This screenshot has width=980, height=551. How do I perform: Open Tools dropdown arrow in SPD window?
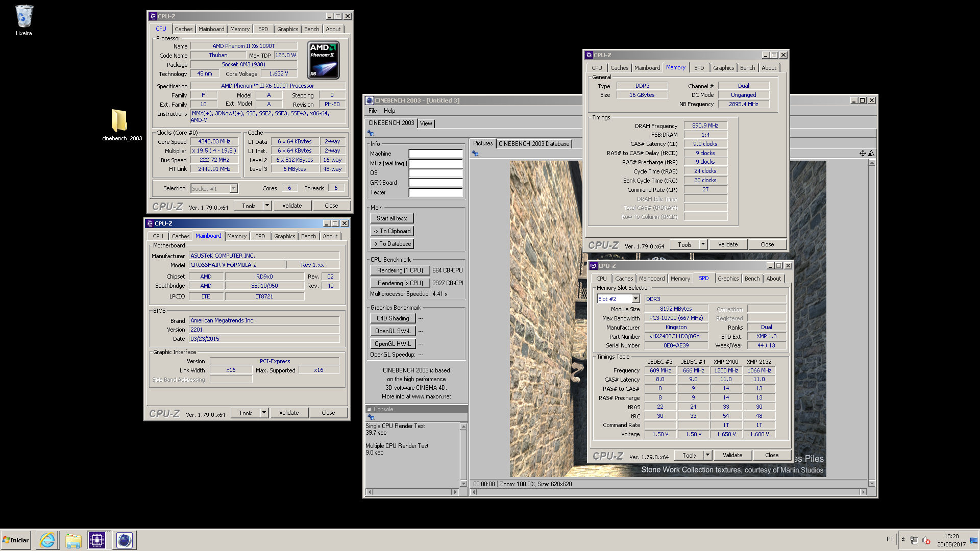pyautogui.click(x=707, y=455)
